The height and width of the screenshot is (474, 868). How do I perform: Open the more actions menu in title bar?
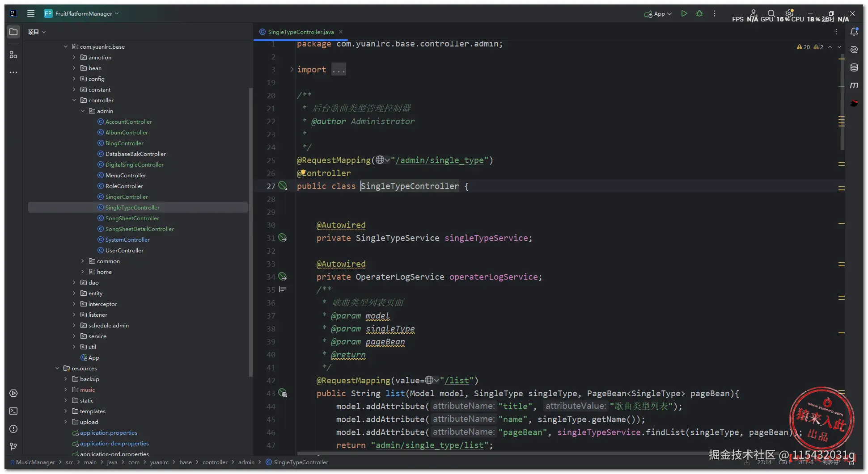click(x=715, y=13)
